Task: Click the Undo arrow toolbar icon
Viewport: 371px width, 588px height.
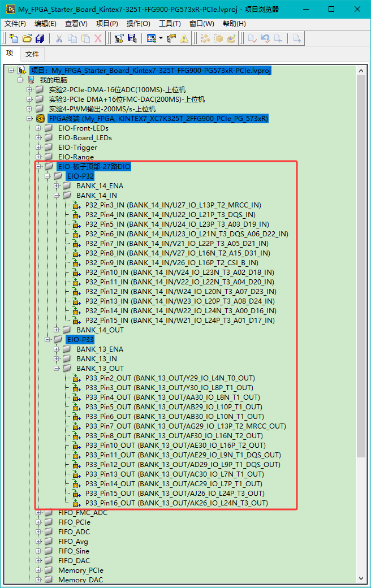Action: click(265, 38)
